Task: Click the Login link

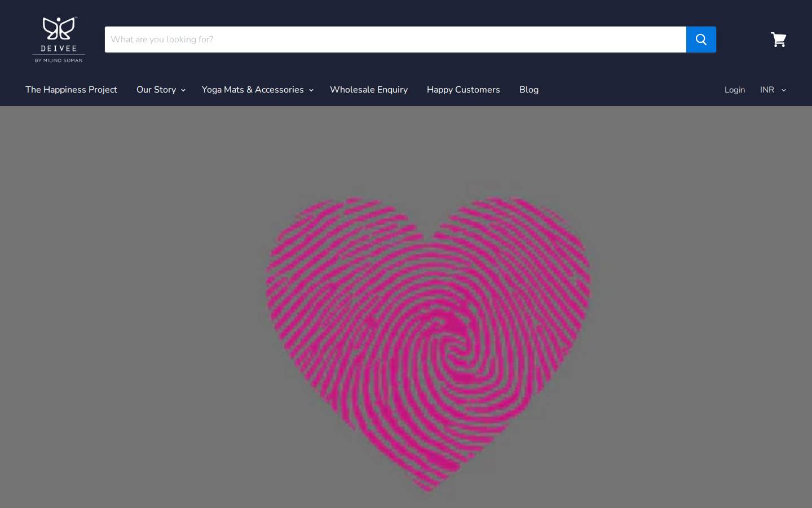Action: (x=735, y=90)
